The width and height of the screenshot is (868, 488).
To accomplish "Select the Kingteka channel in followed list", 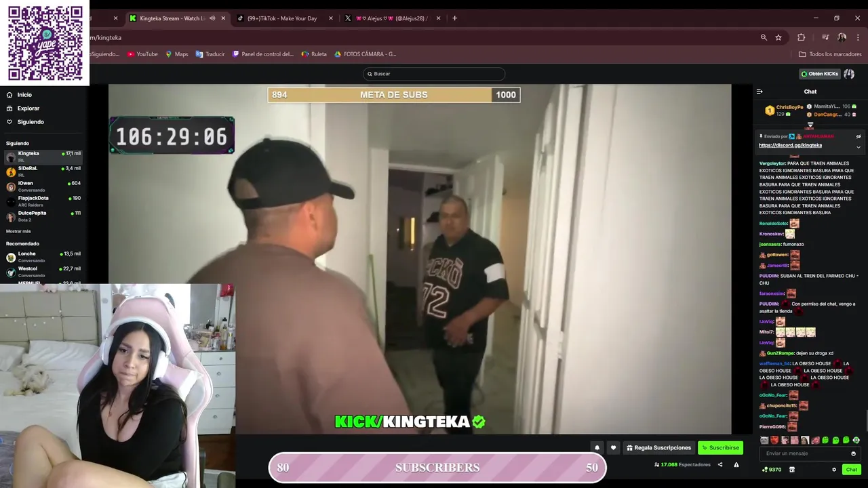I will pos(44,157).
